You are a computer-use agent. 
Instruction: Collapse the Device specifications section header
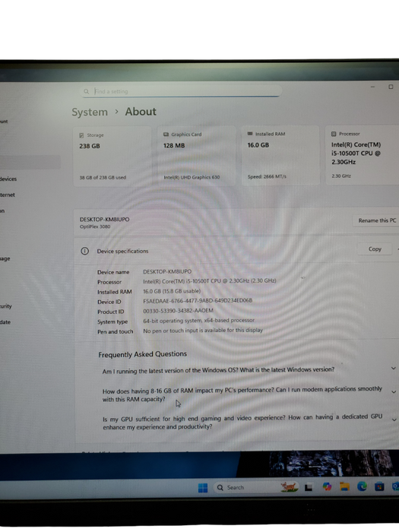tap(237, 251)
